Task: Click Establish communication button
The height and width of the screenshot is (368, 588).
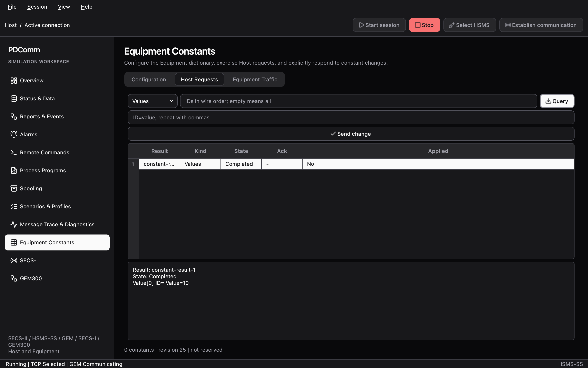Action: pyautogui.click(x=541, y=25)
